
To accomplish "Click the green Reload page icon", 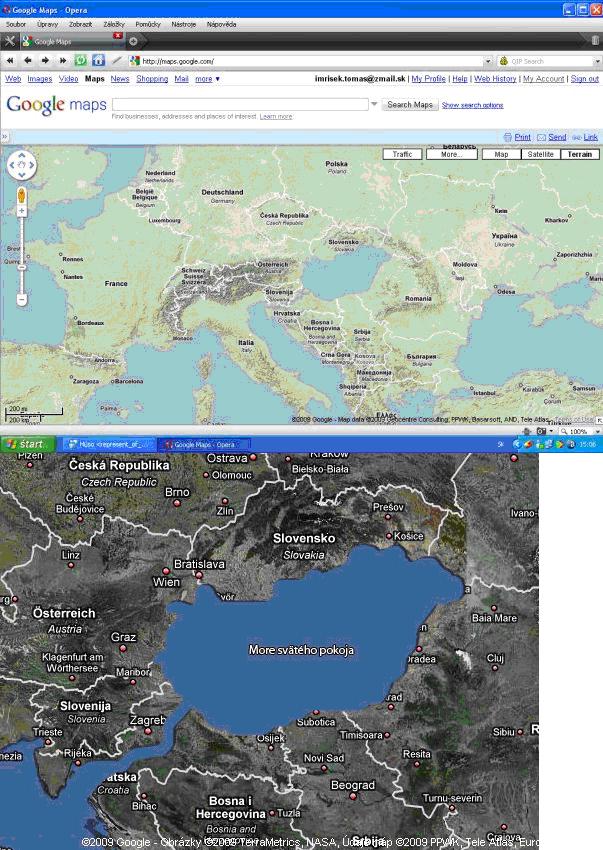I will click(x=81, y=61).
